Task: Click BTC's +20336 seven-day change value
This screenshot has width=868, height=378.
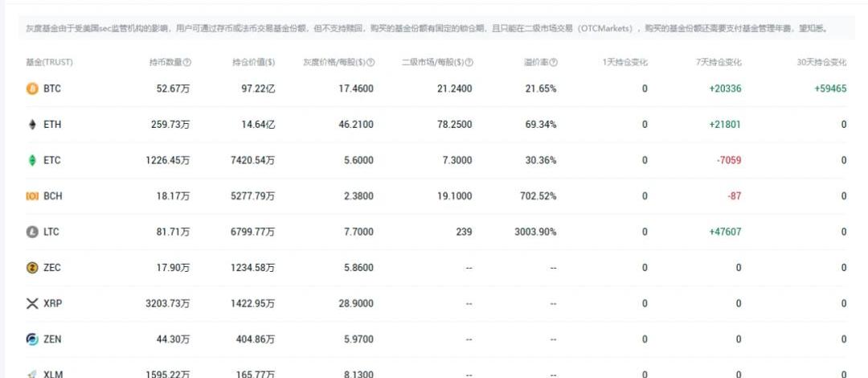Action: [725, 88]
